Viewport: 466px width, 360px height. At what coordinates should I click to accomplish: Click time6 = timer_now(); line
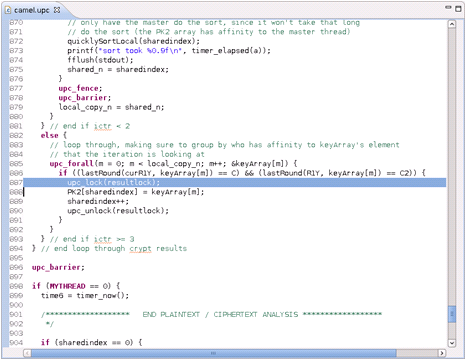pos(85,296)
